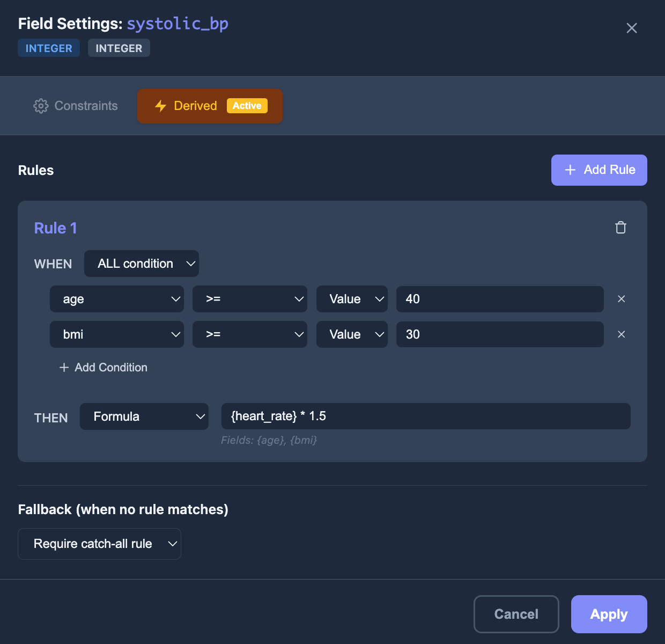The image size is (665, 644).
Task: Remove the bmi condition row
Action: point(621,334)
